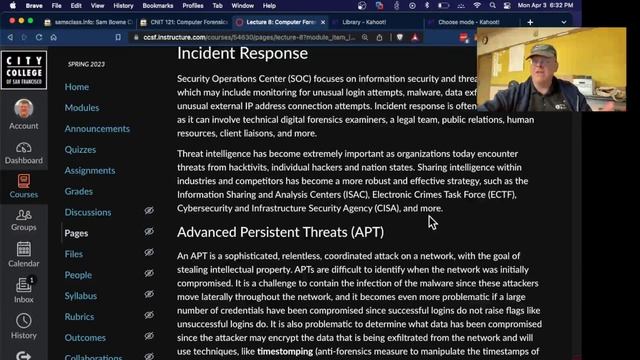Open the Brave application menu
Image resolution: width=640 pixels, height=360 pixels.
(34, 6)
